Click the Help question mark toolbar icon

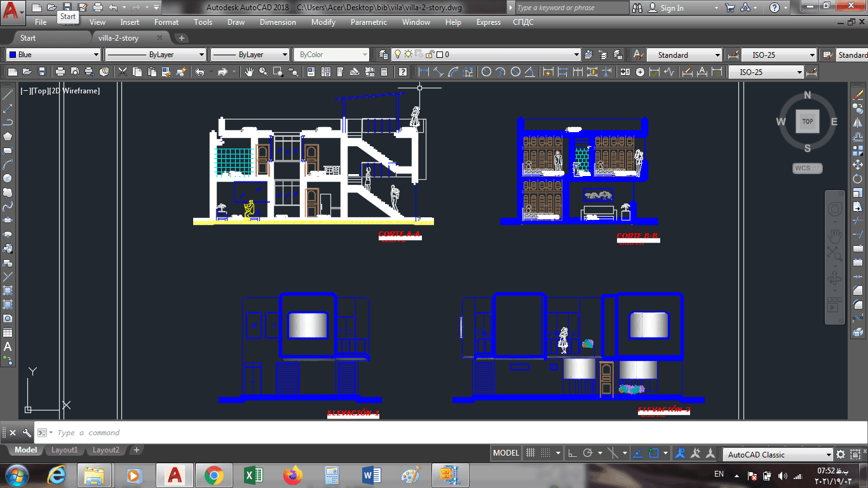point(402,72)
